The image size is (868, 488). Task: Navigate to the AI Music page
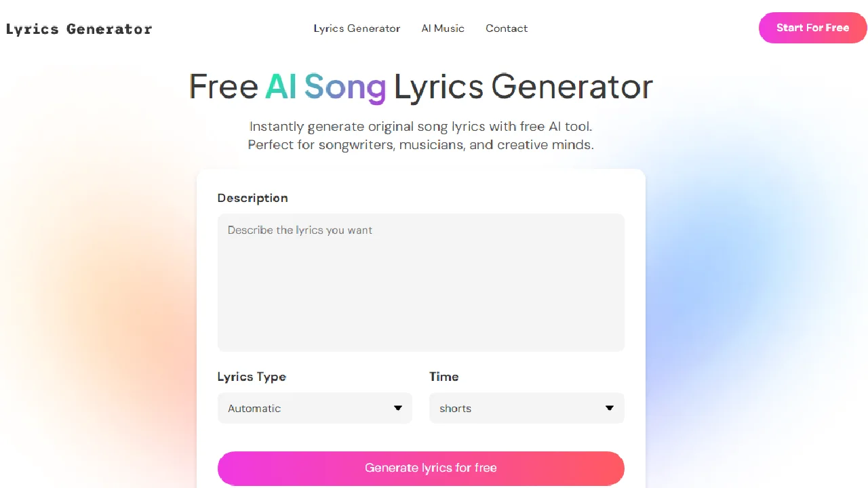443,28
